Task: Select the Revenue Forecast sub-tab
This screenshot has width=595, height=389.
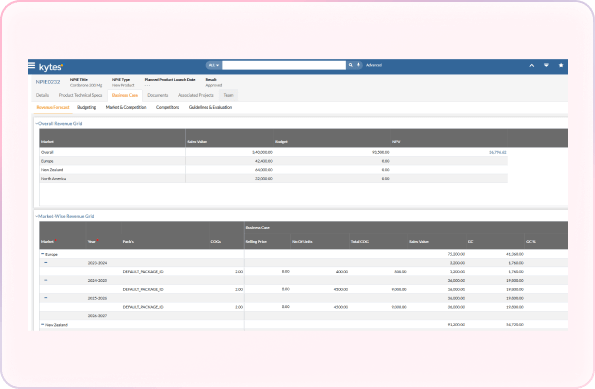Action: tap(53, 107)
